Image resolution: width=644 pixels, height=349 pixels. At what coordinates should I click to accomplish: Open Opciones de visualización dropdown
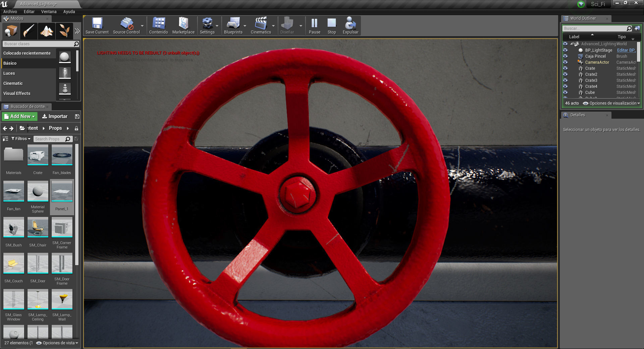[611, 103]
